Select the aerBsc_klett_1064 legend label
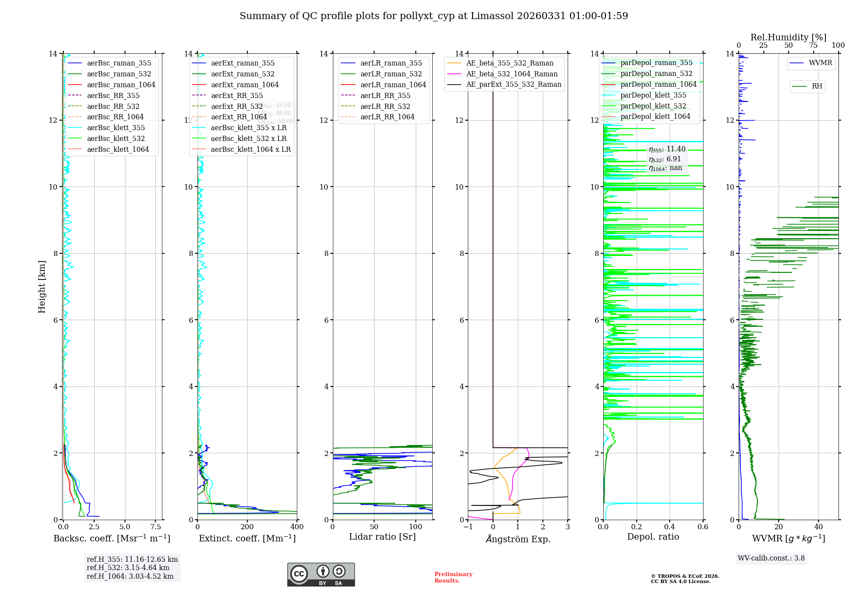The image size is (868, 590). (118, 150)
